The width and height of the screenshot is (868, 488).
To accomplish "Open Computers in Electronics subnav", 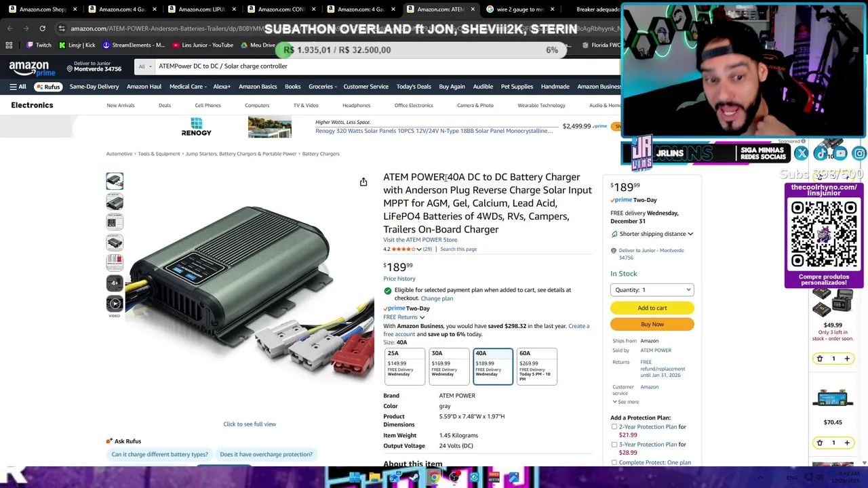I will click(x=257, y=106).
